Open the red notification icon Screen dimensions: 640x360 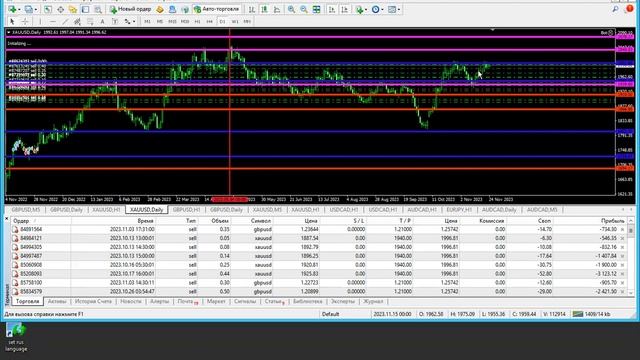coord(629,9)
